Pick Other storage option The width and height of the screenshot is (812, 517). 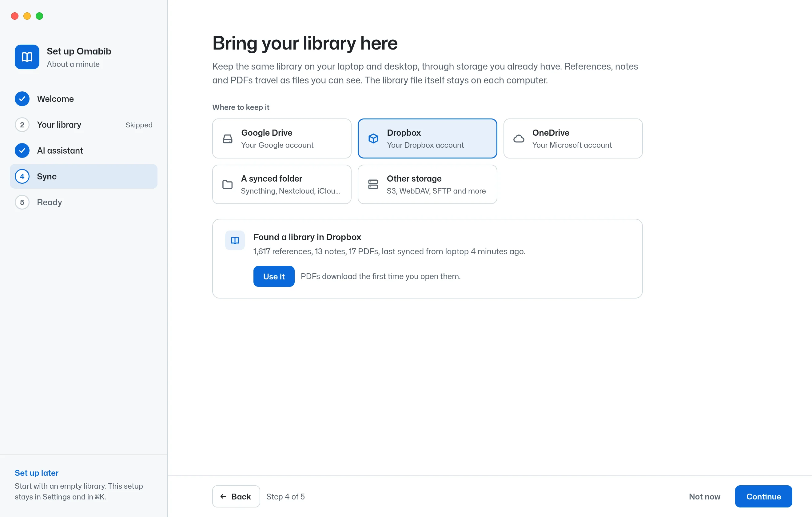click(427, 185)
